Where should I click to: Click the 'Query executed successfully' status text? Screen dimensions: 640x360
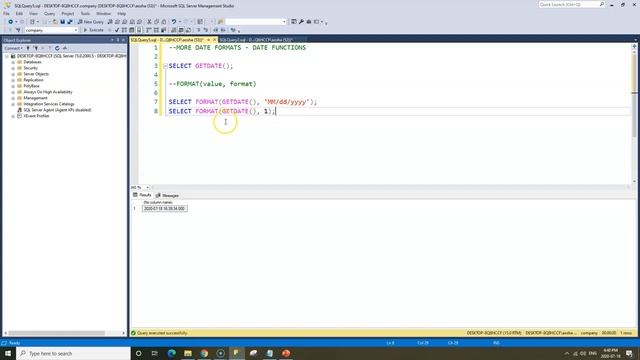(x=162, y=333)
